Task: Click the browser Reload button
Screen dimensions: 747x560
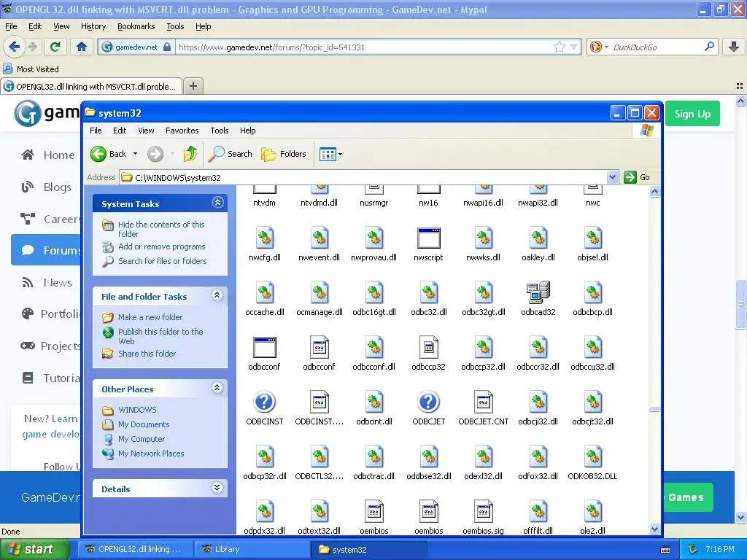Action: click(x=55, y=47)
